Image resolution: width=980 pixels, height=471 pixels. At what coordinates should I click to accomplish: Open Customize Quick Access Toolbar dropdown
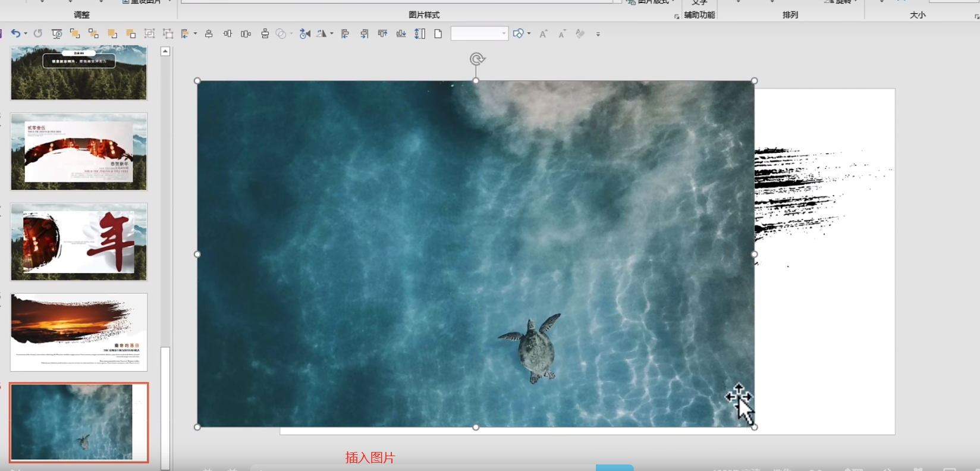point(598,34)
